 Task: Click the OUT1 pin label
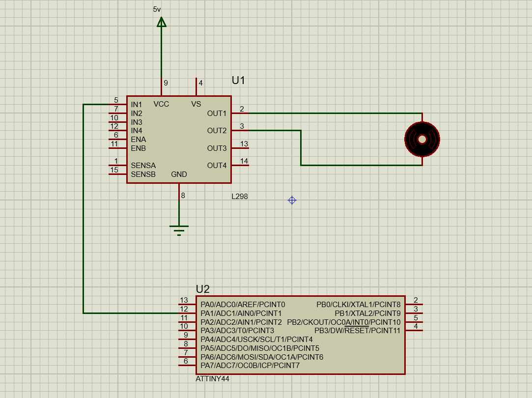[217, 114]
